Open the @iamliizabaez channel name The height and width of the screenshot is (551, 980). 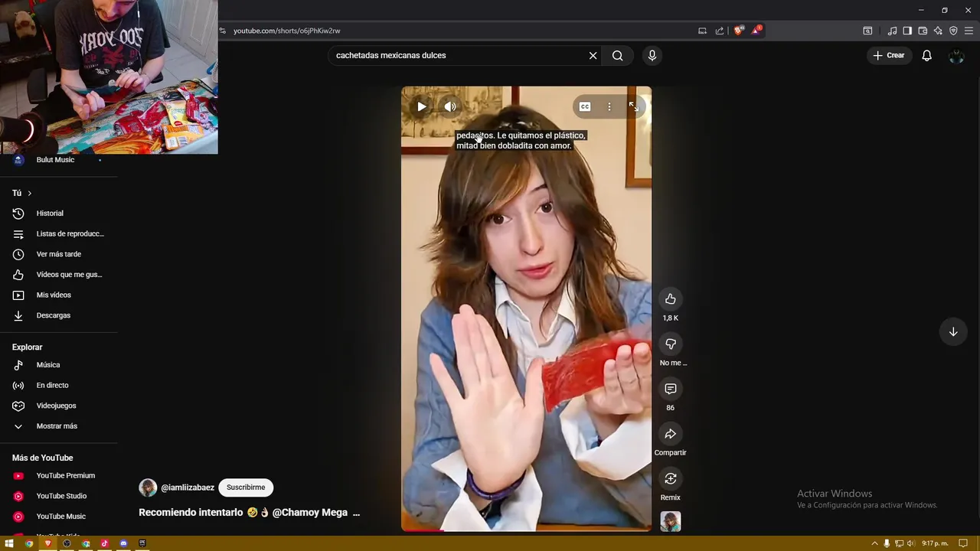tap(188, 487)
